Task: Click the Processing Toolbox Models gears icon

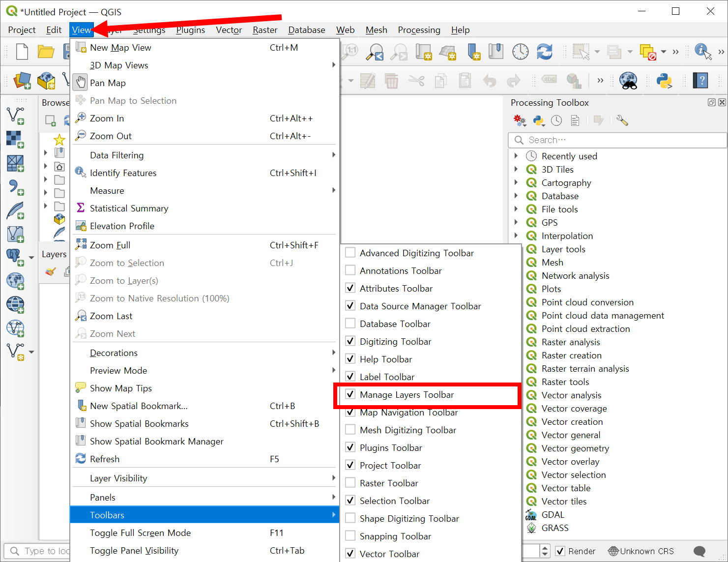Action: 520,120
